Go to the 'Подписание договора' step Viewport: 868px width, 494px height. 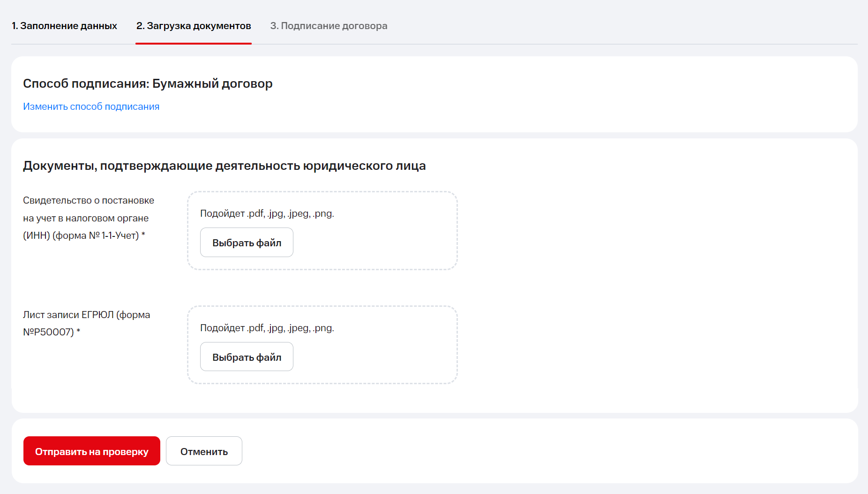[329, 26]
